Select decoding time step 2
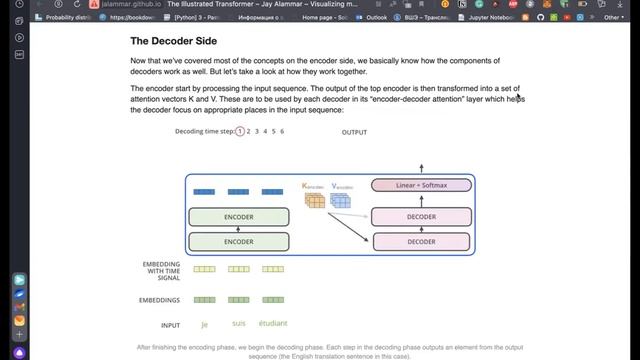Viewport: 640px width, 360px height. pyautogui.click(x=248, y=131)
